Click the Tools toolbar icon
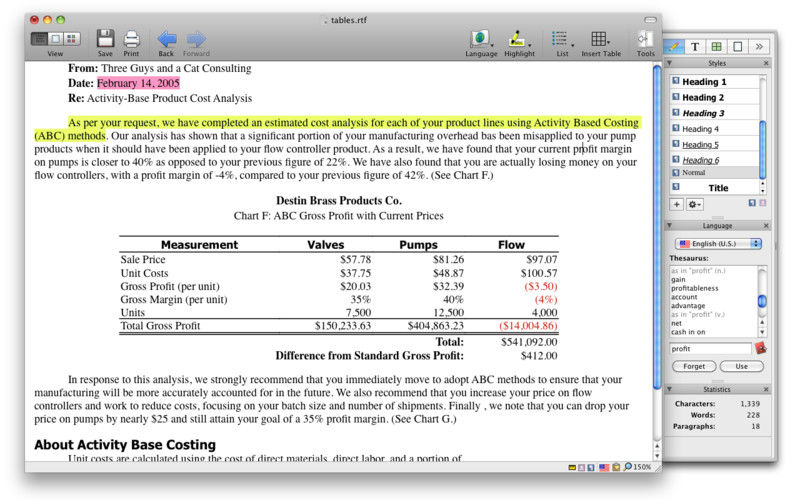 click(x=644, y=39)
